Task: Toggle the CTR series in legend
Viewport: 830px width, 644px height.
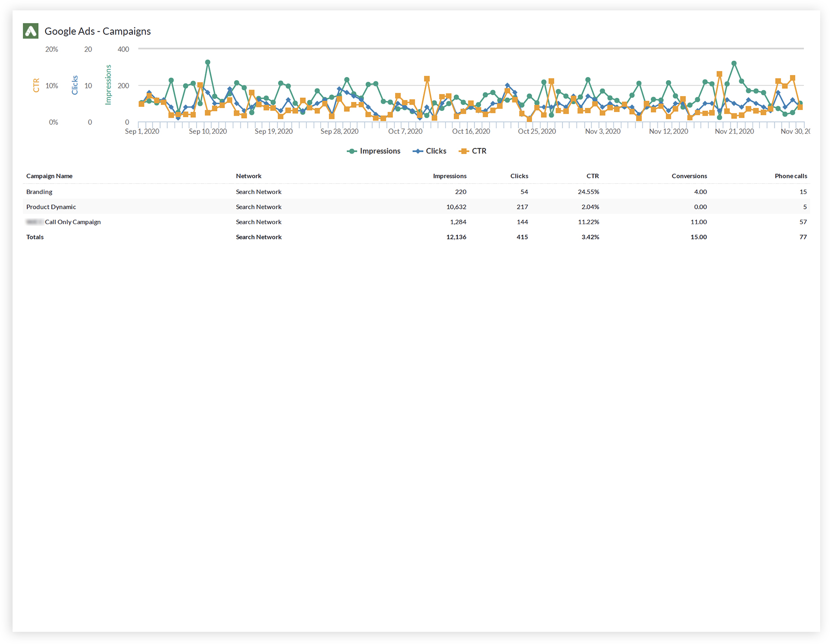Action: (479, 151)
